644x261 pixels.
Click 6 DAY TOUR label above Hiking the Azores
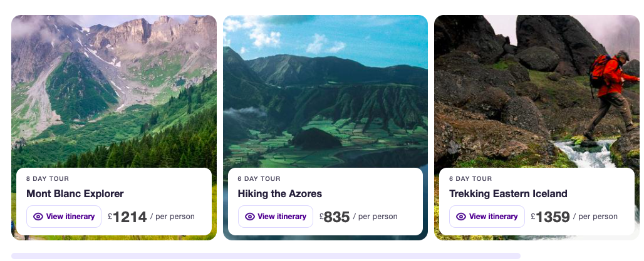[259, 178]
